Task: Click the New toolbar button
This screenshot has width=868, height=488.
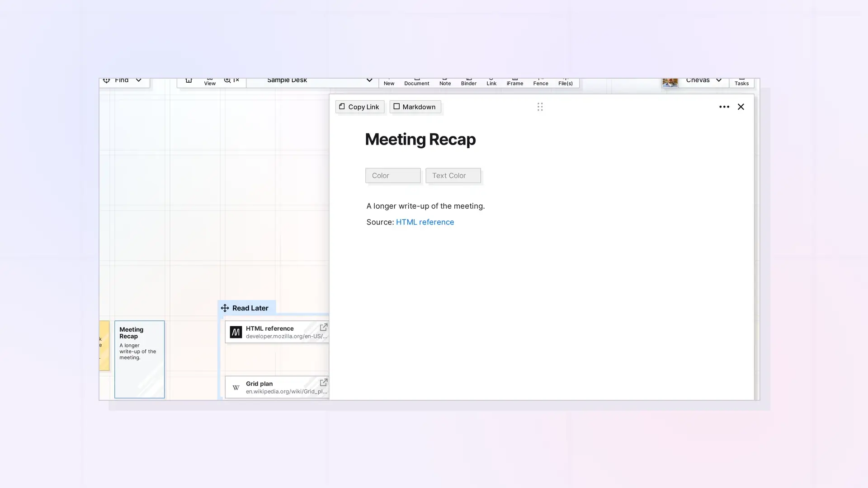Action: (389, 82)
